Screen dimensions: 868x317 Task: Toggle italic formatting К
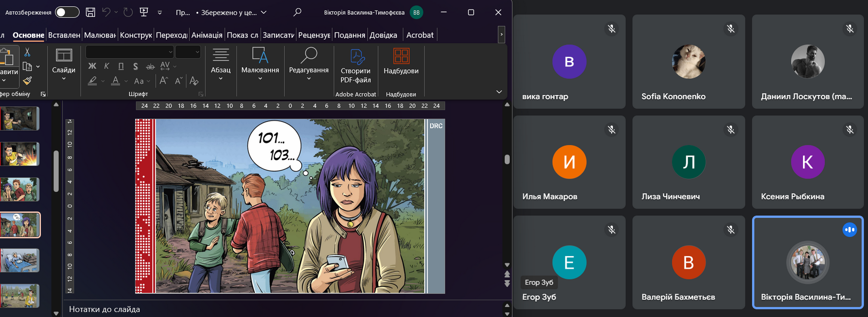coord(107,66)
